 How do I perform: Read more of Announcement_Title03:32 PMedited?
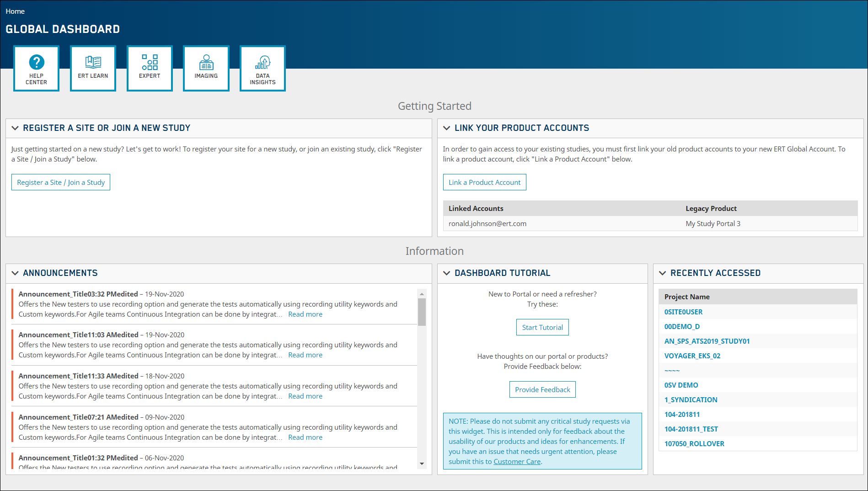305,314
